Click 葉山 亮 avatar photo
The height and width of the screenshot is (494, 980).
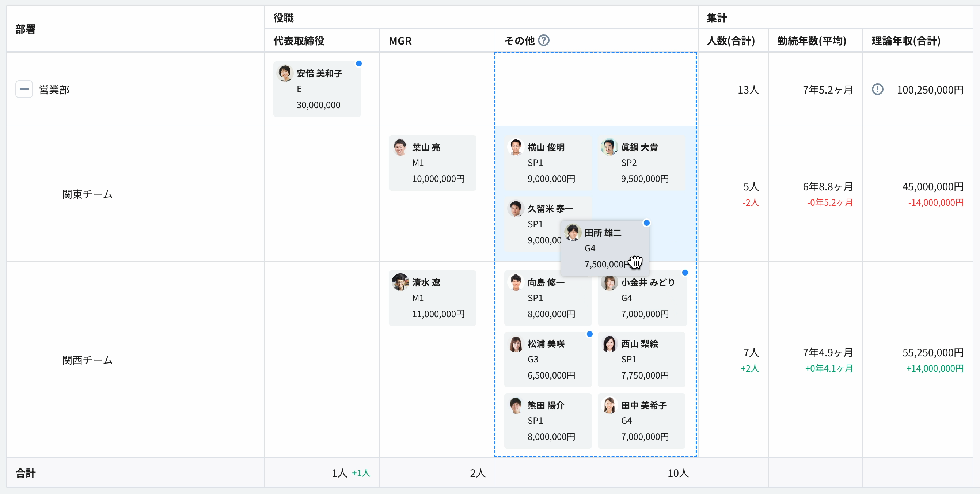coord(400,147)
